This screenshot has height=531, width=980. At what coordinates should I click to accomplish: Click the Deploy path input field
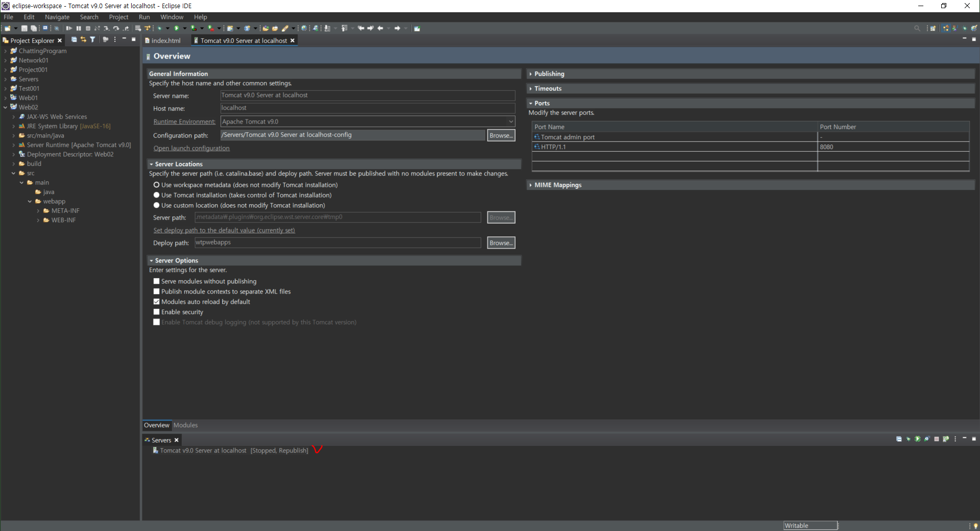[337, 243]
